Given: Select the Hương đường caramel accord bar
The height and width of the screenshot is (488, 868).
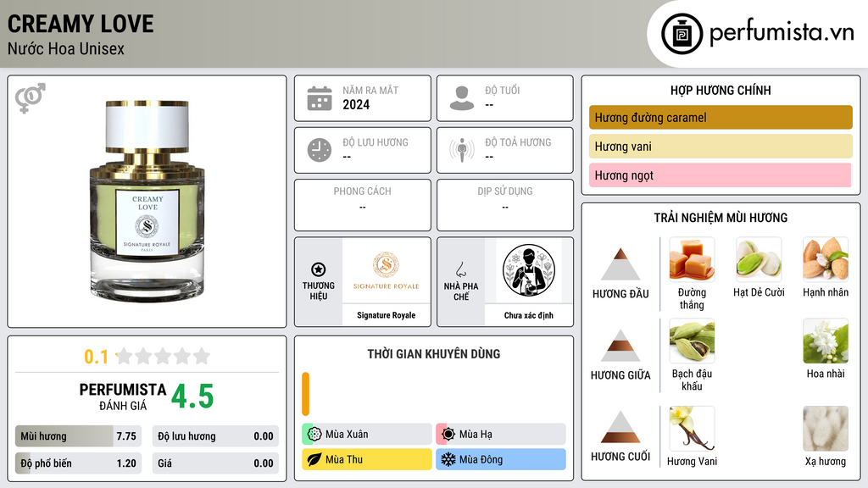Looking at the screenshot, I should [x=721, y=117].
